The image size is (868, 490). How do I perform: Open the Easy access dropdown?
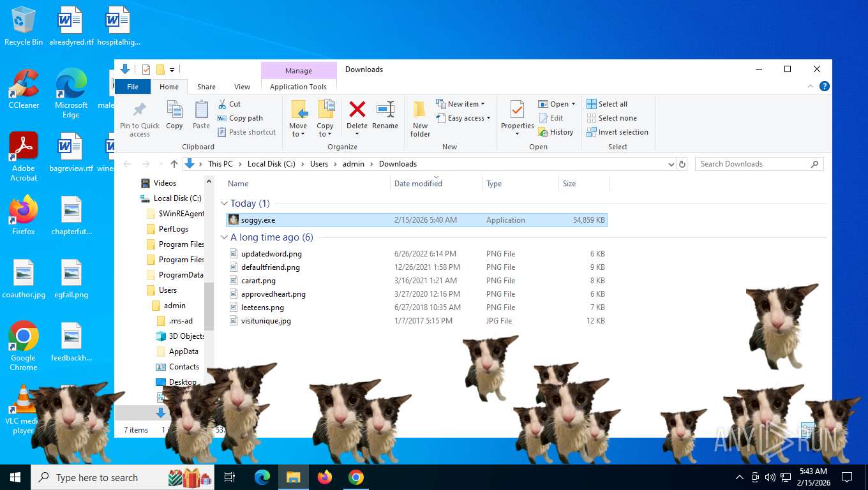coord(463,118)
